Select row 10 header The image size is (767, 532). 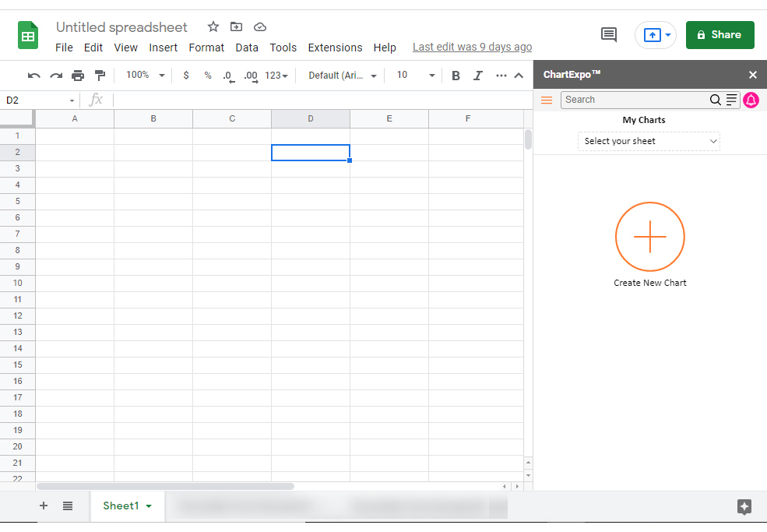coord(18,283)
